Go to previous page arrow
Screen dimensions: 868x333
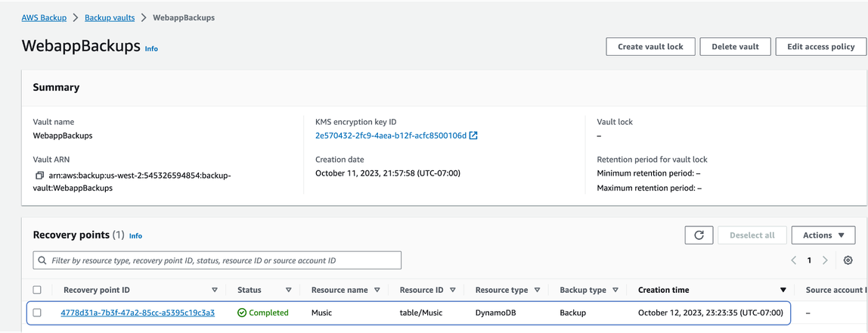[x=794, y=260]
